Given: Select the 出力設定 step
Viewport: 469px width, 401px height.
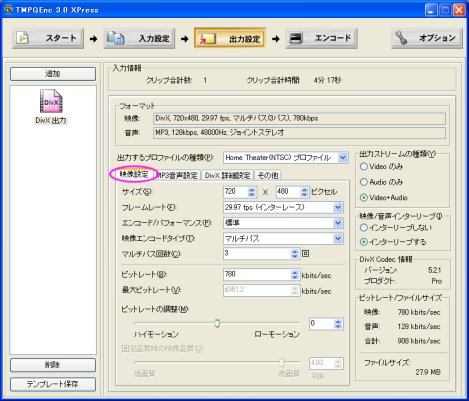Looking at the screenshot, I should tap(230, 38).
